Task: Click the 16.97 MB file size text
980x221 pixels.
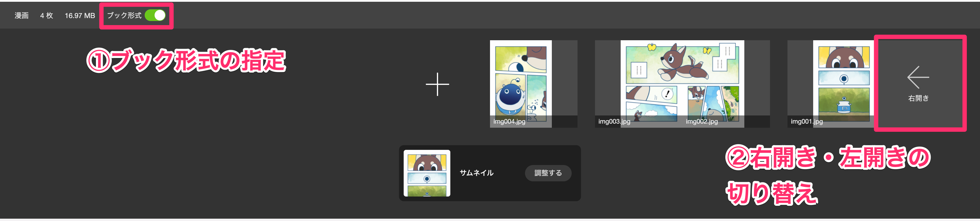Action: coord(80,15)
